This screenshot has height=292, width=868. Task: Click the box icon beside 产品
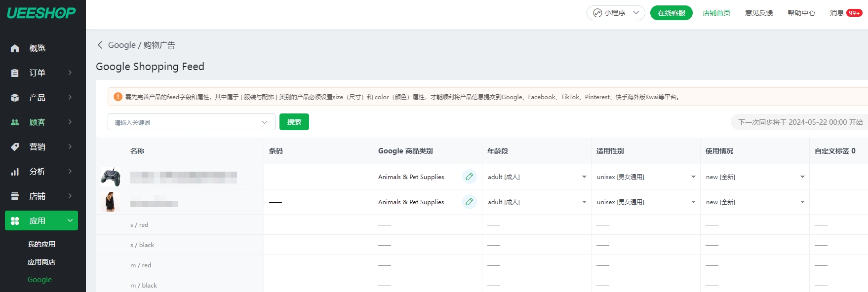(x=15, y=98)
